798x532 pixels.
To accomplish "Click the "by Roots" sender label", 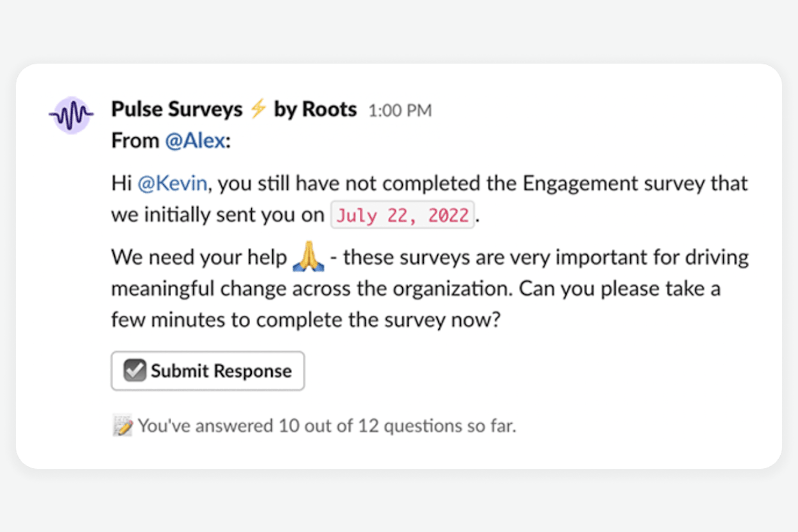I will (315, 109).
